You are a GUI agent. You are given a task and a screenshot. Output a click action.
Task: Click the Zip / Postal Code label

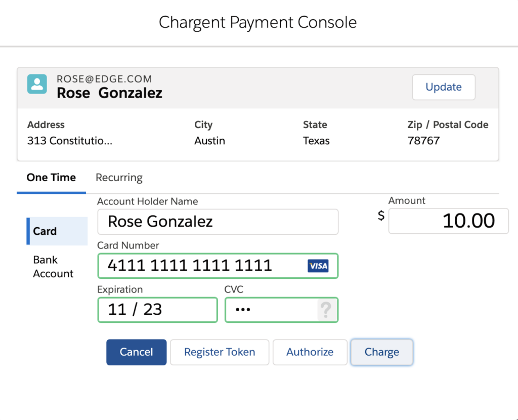tap(448, 124)
